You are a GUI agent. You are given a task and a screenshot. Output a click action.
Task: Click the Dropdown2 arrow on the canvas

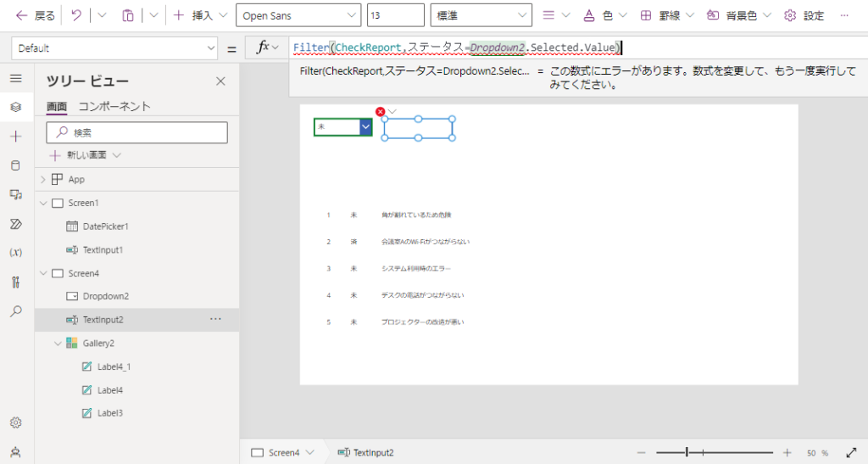[365, 126]
